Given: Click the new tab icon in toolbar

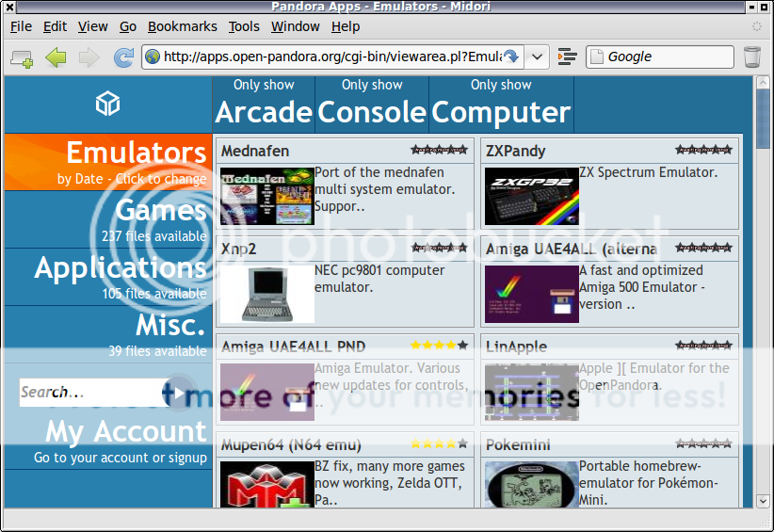Looking at the screenshot, I should [x=22, y=57].
